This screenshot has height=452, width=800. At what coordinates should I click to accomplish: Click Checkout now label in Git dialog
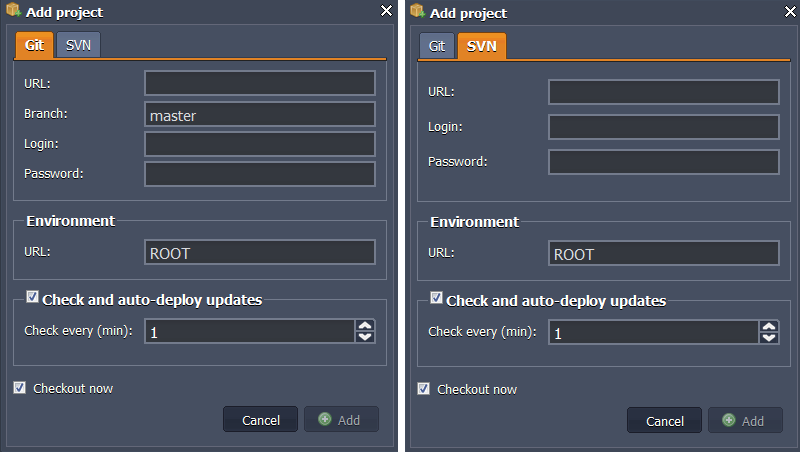(x=73, y=389)
